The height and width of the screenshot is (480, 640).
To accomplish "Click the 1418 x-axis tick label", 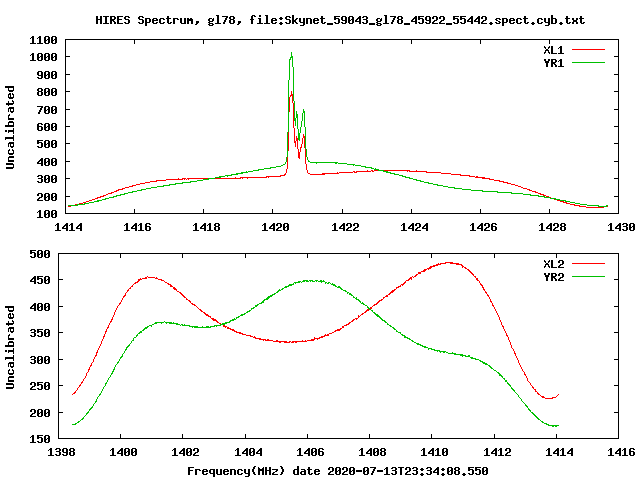I will click(206, 227).
